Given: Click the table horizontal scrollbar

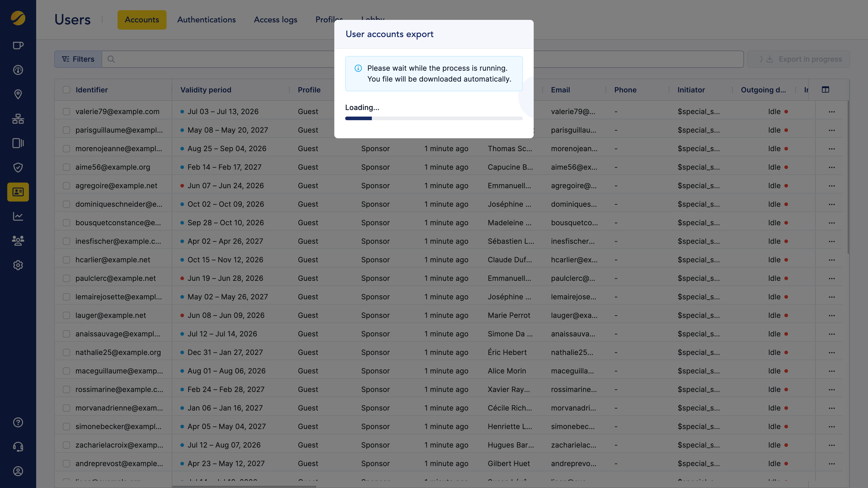Looking at the screenshot, I should click(x=244, y=486).
